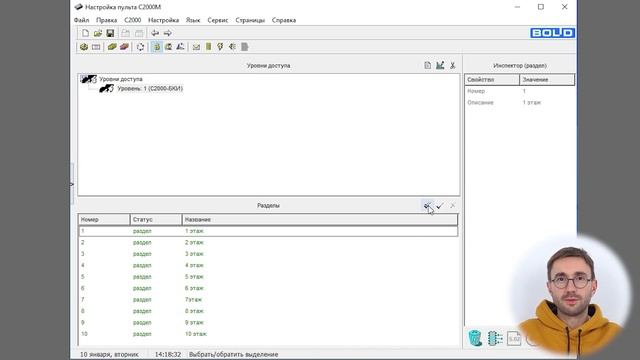Screen dimensions: 640x360
Task: Open the Правка menu
Action: coord(107,20)
